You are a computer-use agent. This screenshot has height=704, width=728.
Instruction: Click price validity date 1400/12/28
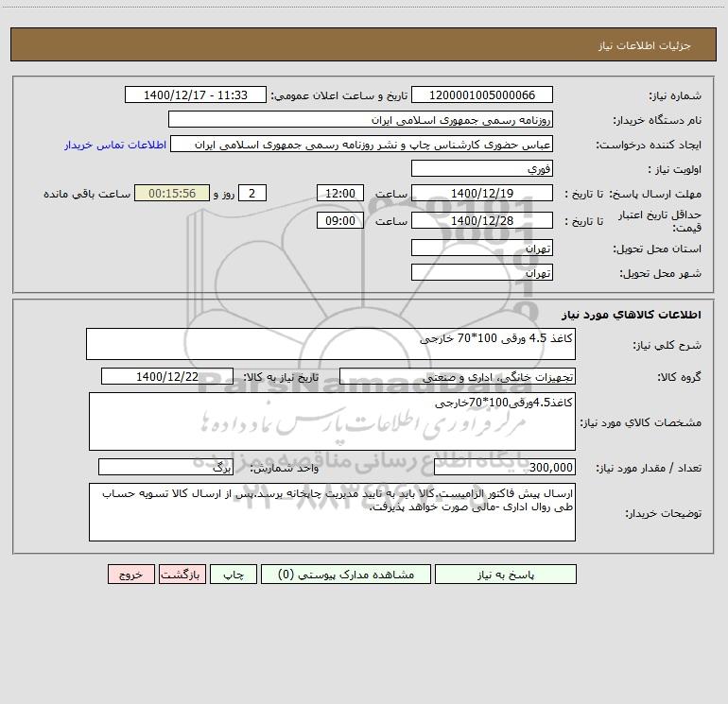coord(482,220)
